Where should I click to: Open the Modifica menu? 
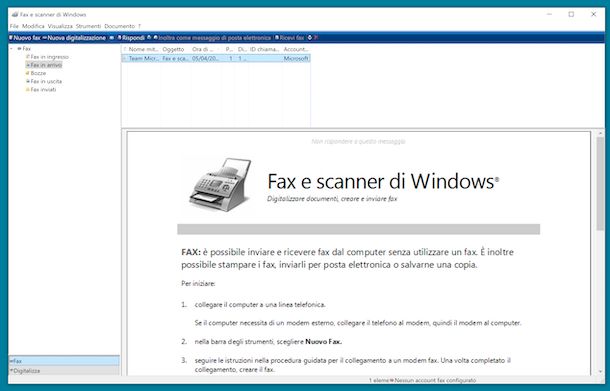33,26
